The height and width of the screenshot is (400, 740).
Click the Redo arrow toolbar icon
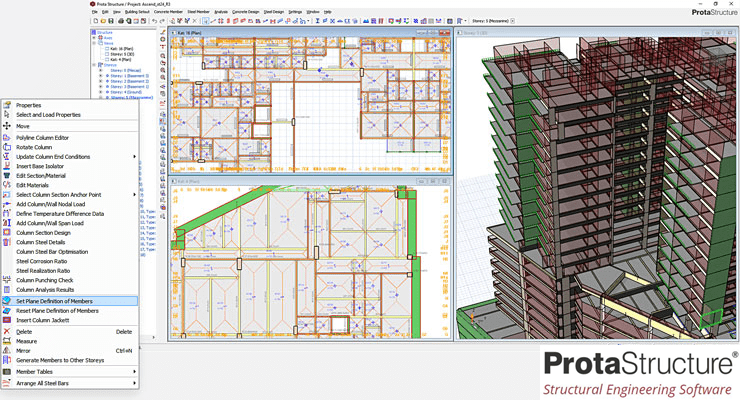[162, 21]
